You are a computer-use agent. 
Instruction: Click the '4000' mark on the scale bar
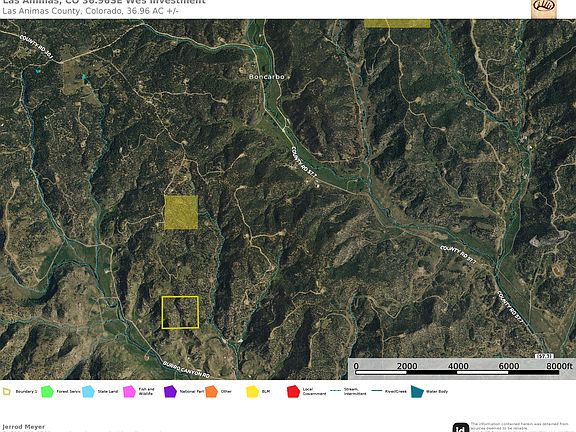(458, 366)
